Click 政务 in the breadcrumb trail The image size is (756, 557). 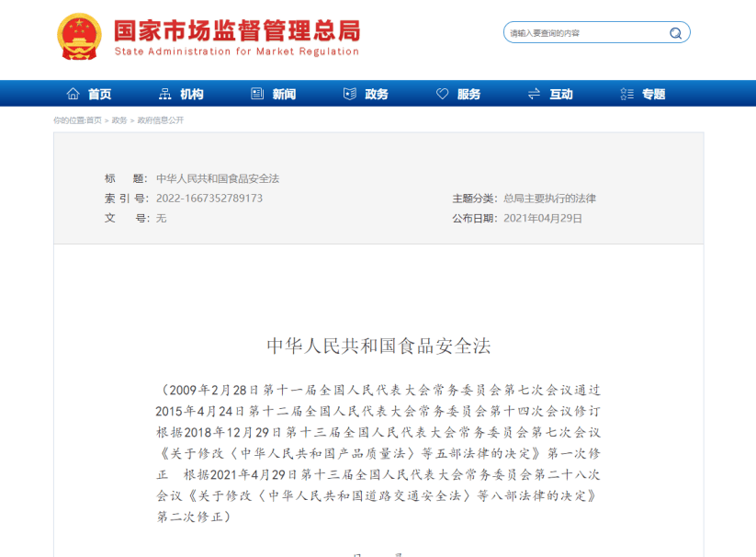click(x=119, y=120)
